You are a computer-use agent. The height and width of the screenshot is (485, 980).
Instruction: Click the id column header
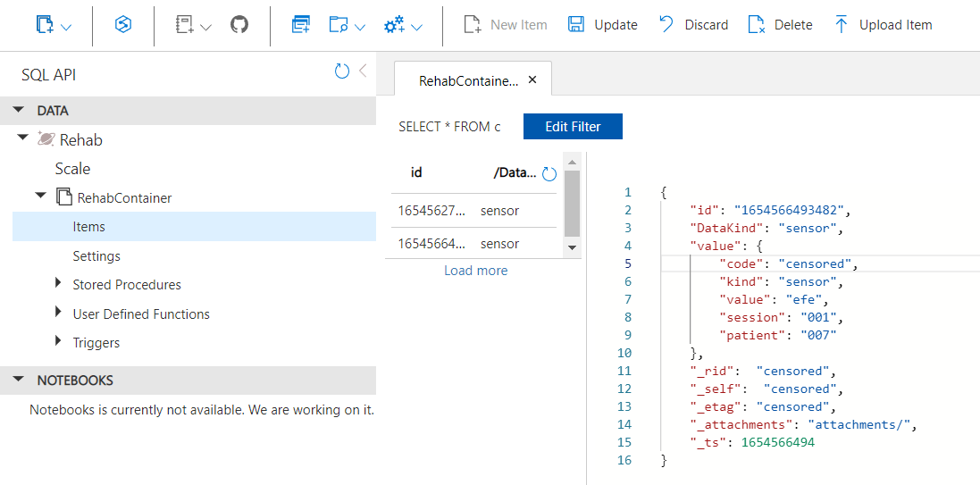[x=416, y=173]
